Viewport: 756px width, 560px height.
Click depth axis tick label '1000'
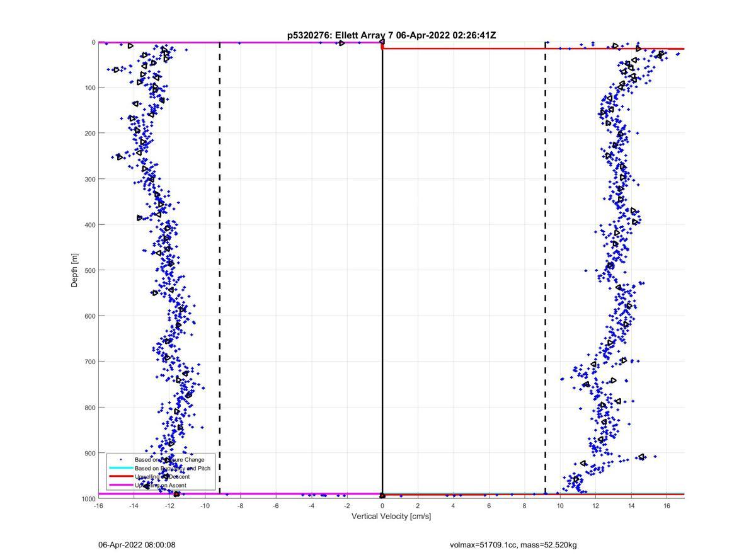coord(88,499)
